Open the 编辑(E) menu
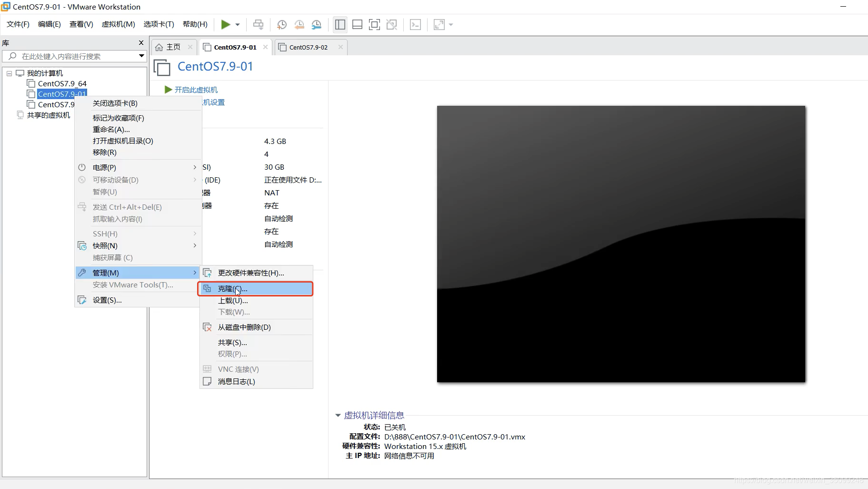868x489 pixels. click(49, 24)
